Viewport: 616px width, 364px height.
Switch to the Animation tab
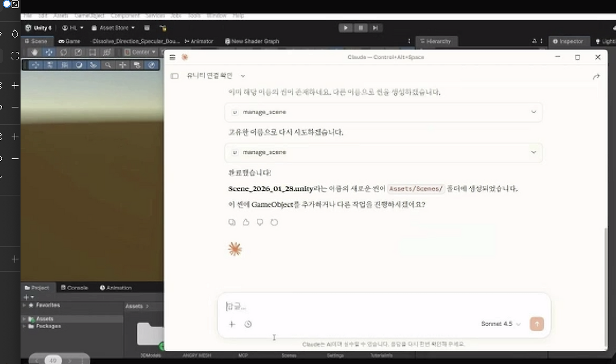(115, 288)
